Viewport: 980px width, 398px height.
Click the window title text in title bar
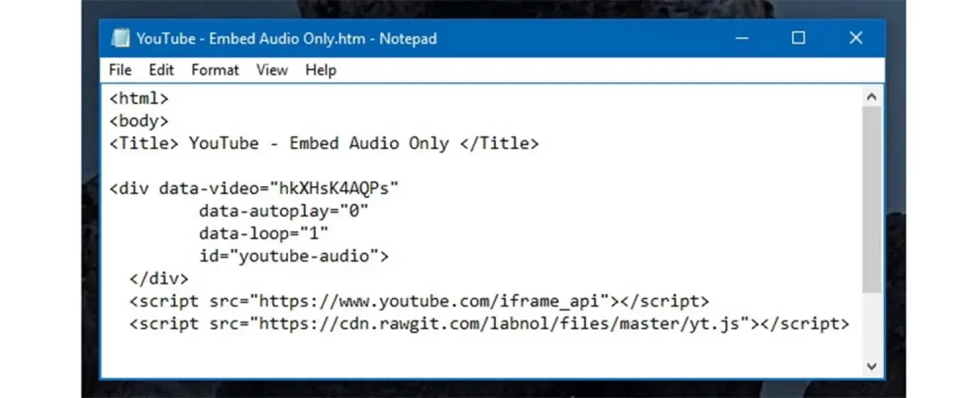pos(287,39)
